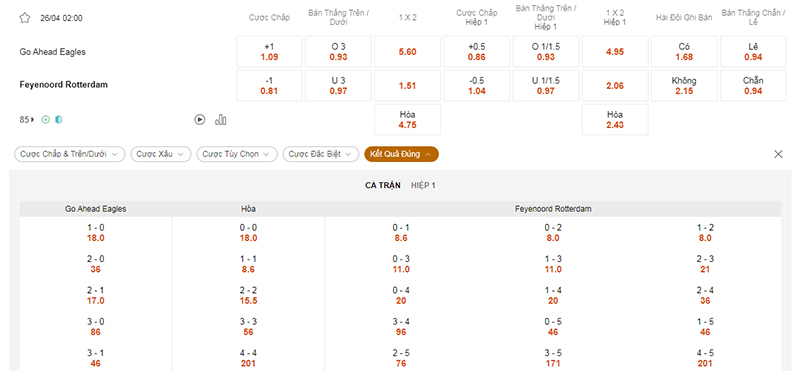Expand the 85 more markets arrow
This screenshot has width=800, height=377.
(33, 120)
